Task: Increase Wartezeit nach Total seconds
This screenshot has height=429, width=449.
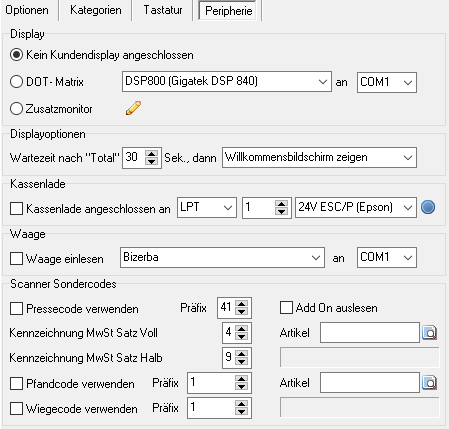Action: tap(152, 154)
